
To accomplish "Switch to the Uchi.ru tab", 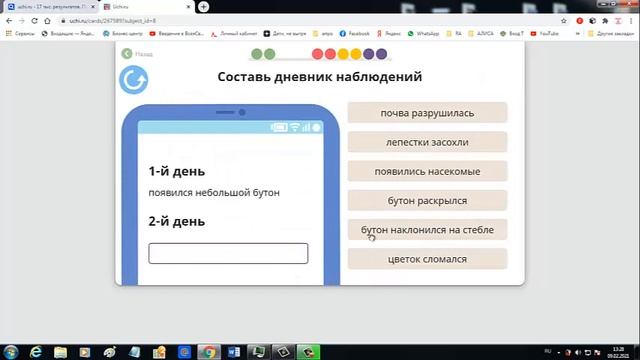I will [x=147, y=7].
